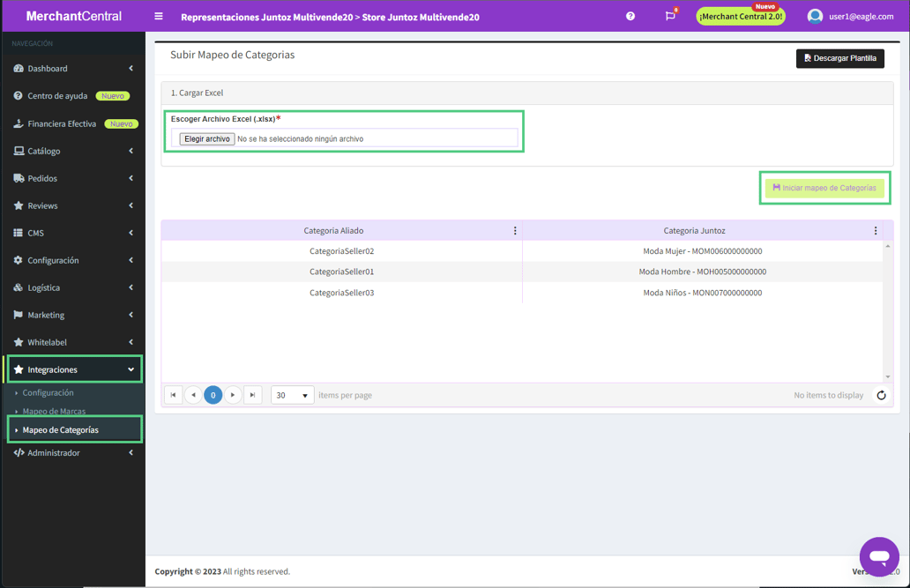
Task: Go to previous page of grid
Action: (x=193, y=395)
